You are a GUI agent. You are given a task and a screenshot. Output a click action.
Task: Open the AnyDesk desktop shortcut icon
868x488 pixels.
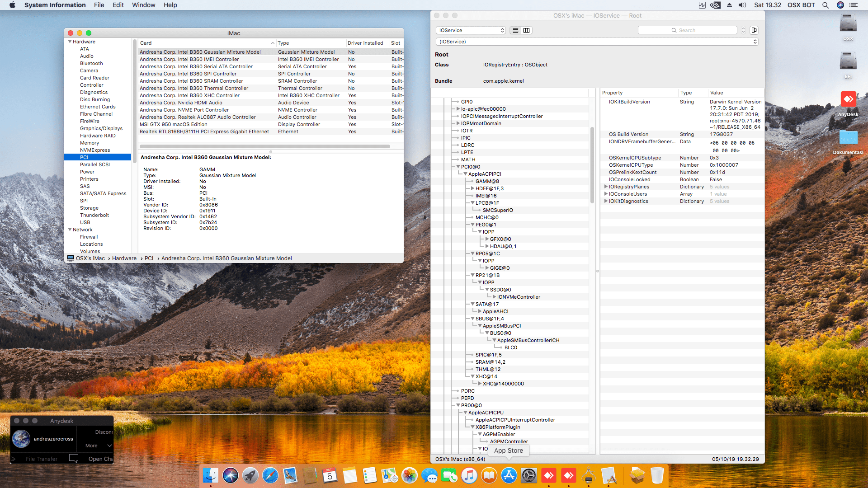[848, 99]
